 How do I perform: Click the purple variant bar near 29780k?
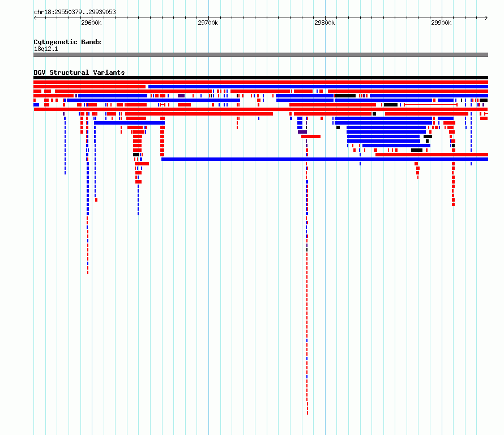click(x=302, y=132)
